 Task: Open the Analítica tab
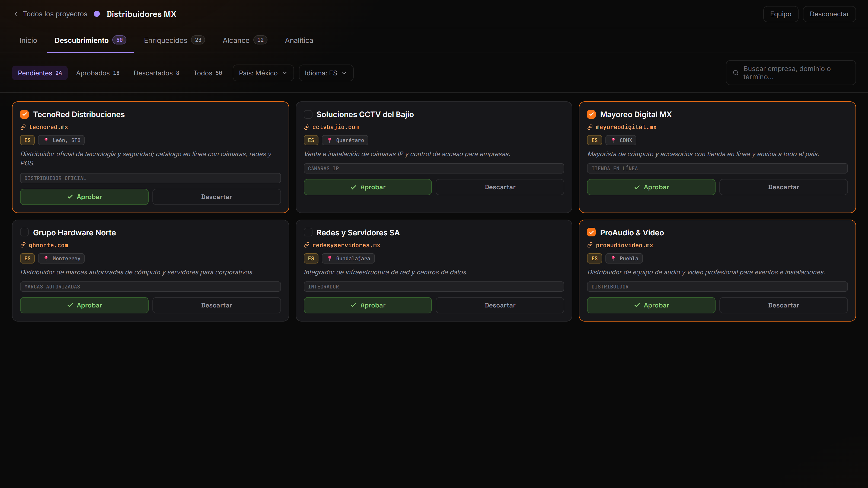tap(299, 40)
